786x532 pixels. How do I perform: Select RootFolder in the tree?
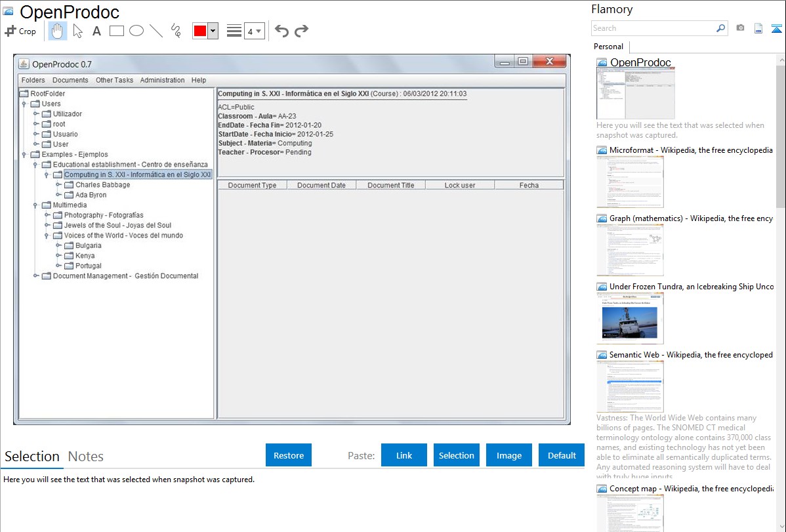48,93
